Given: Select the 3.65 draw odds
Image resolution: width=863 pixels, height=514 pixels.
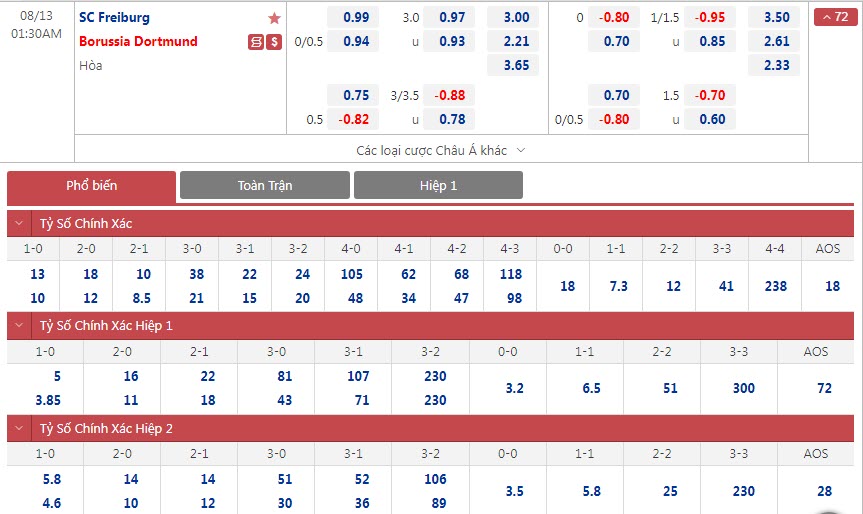Looking at the screenshot, I should click(x=515, y=66).
